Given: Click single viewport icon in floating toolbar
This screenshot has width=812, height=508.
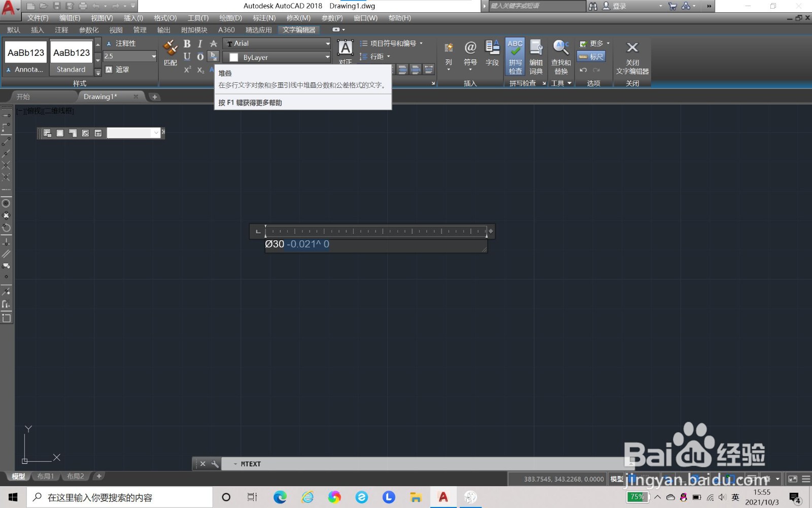Looking at the screenshot, I should coord(60,133).
